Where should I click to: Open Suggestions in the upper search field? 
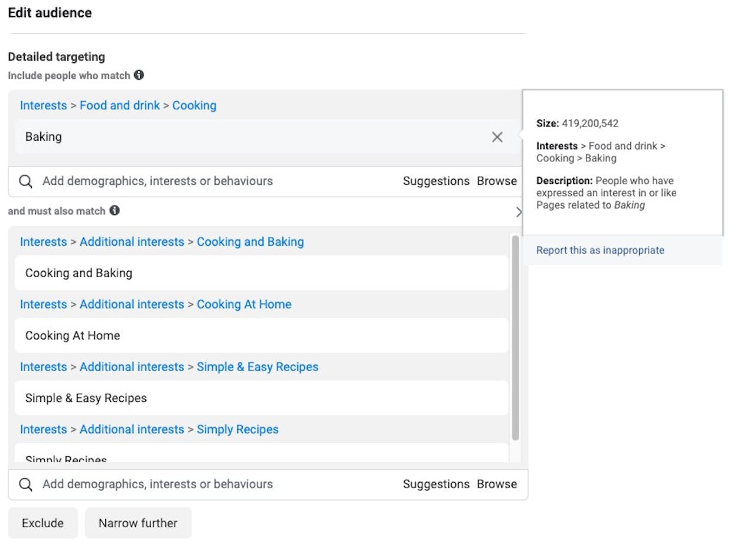[436, 181]
